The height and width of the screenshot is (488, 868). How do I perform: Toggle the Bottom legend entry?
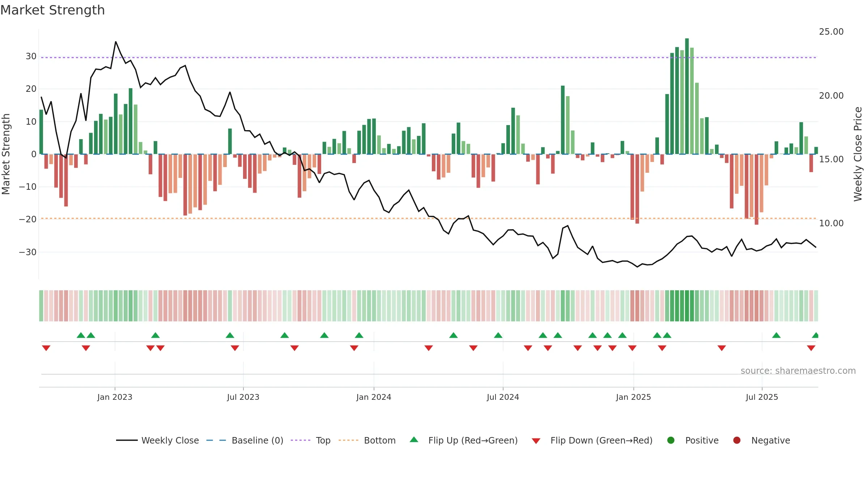click(x=367, y=440)
